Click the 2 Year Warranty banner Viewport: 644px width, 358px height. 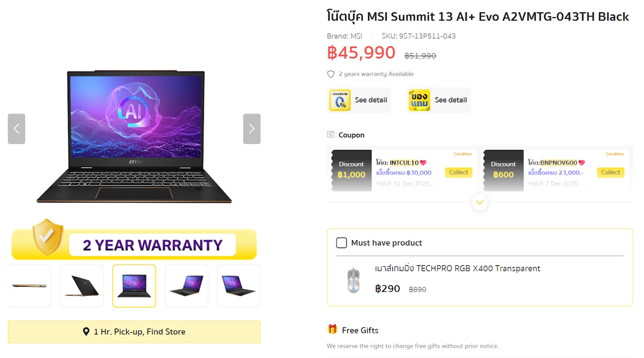[x=134, y=245]
